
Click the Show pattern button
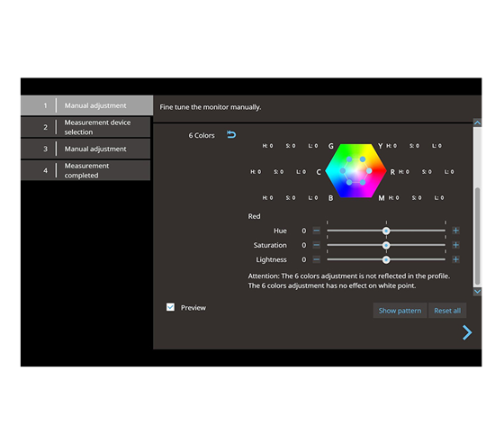(400, 311)
